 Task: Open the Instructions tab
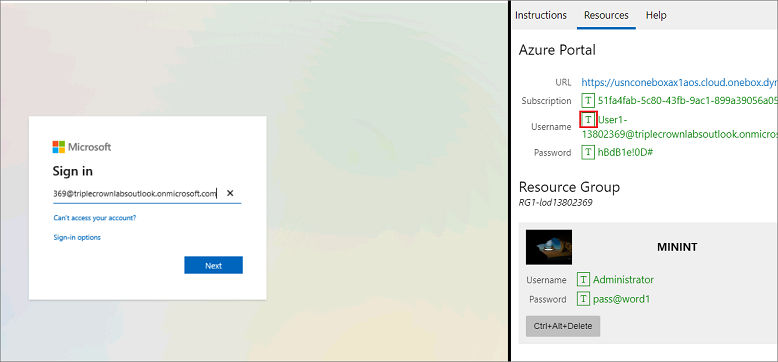[x=541, y=15]
